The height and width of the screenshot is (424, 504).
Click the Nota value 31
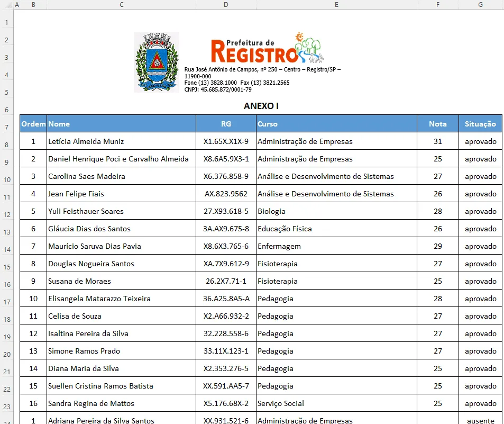click(438, 141)
